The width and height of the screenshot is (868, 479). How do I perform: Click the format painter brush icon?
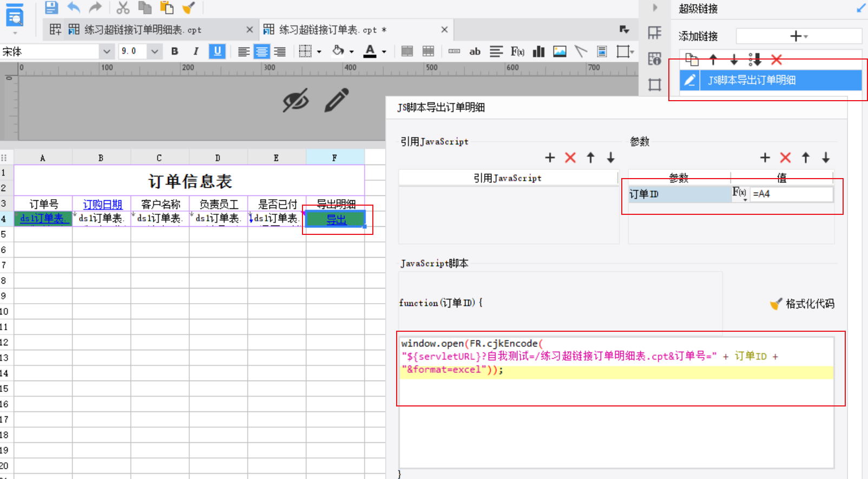coord(188,8)
